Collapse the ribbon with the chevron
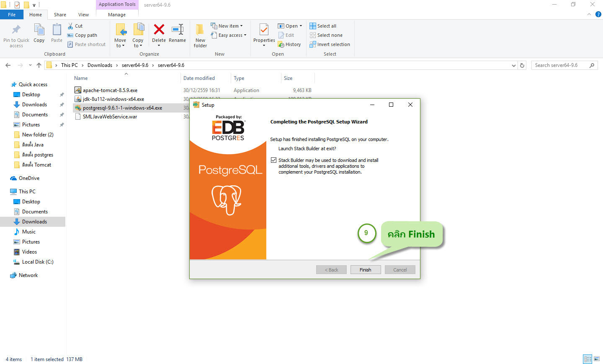This screenshot has width=603, height=364. [589, 14]
